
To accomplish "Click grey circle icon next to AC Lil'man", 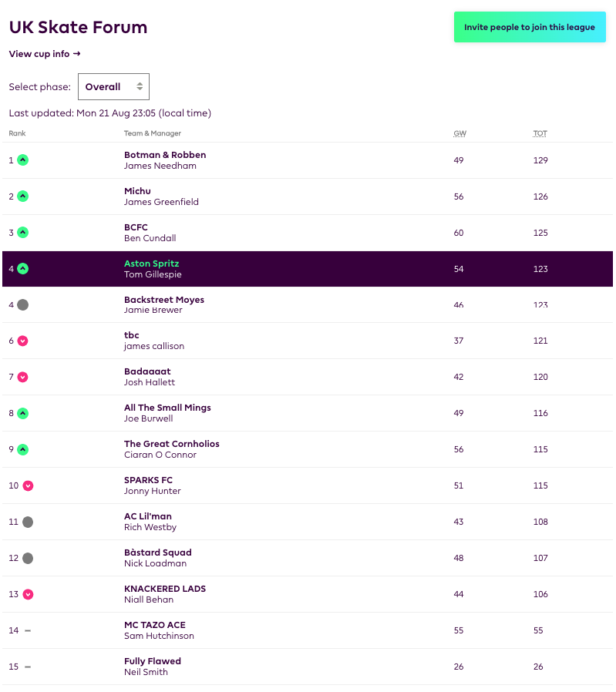I will pyautogui.click(x=28, y=522).
